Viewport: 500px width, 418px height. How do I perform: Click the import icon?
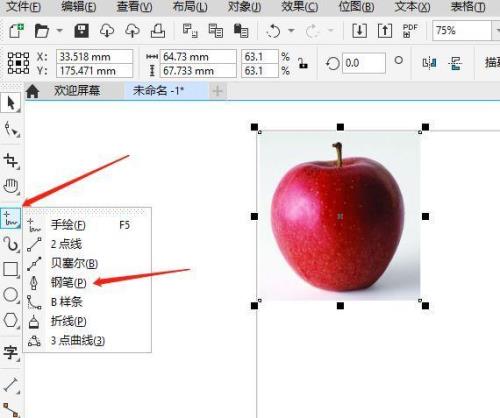(x=359, y=31)
